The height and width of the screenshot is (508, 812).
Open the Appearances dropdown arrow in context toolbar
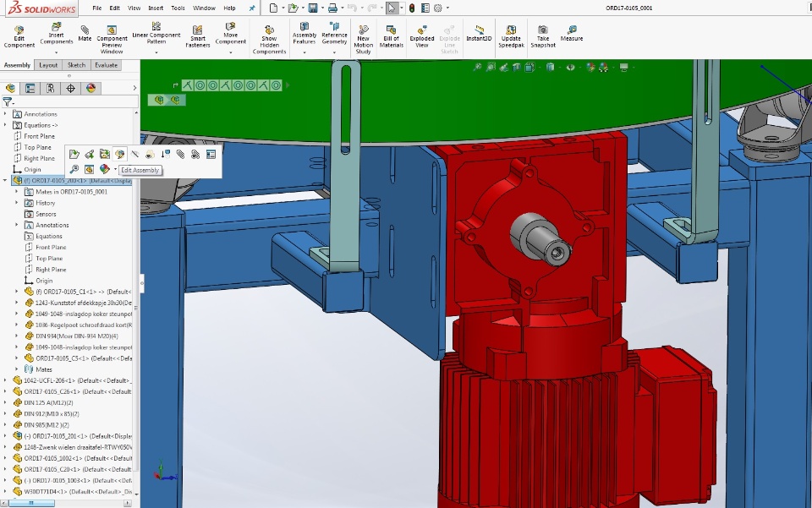[115, 170]
